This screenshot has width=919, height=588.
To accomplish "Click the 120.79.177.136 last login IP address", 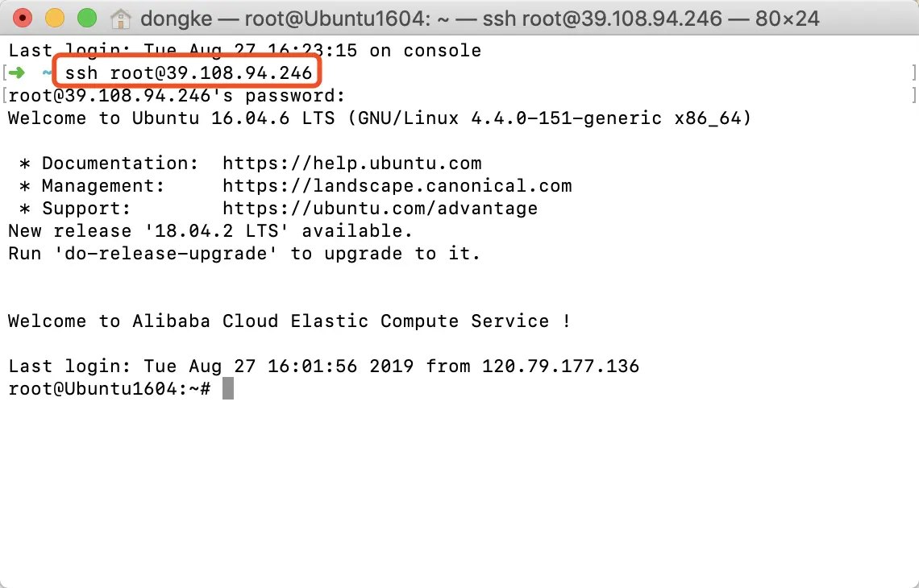I will 560,366.
